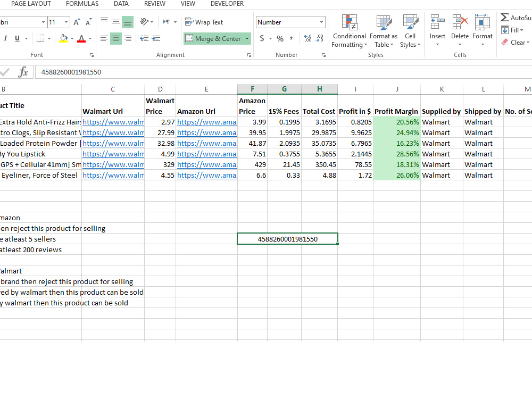Toggle Wrap Text
The image size is (532, 399).
(204, 22)
